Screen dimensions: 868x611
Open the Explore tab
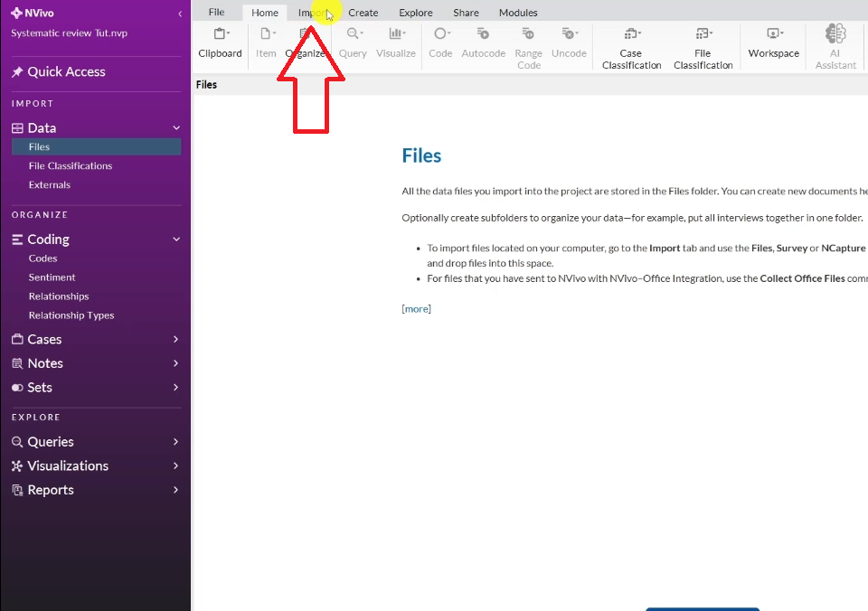pos(416,12)
